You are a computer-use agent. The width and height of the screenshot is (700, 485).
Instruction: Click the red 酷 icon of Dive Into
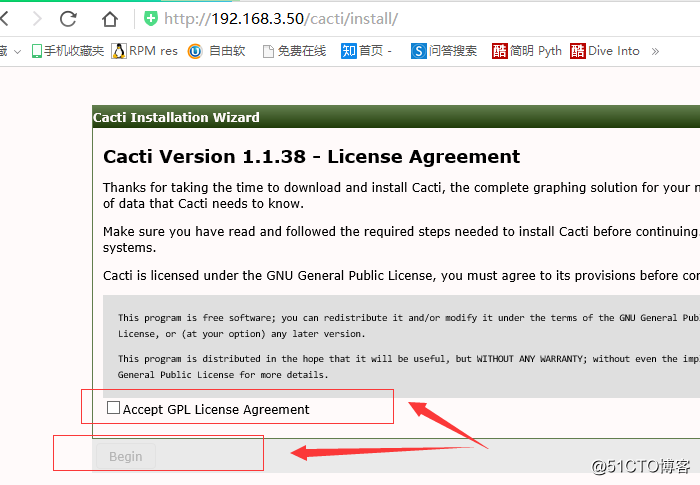[578, 51]
